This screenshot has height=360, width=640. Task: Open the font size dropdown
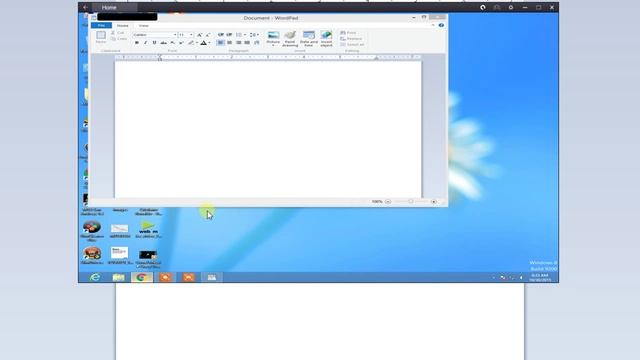(x=191, y=35)
